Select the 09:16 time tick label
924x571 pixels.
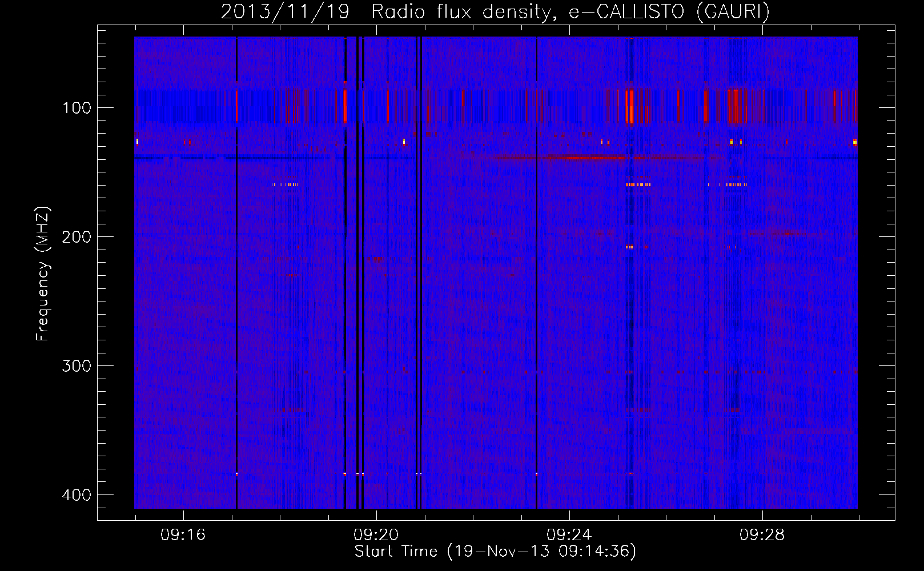tap(183, 535)
